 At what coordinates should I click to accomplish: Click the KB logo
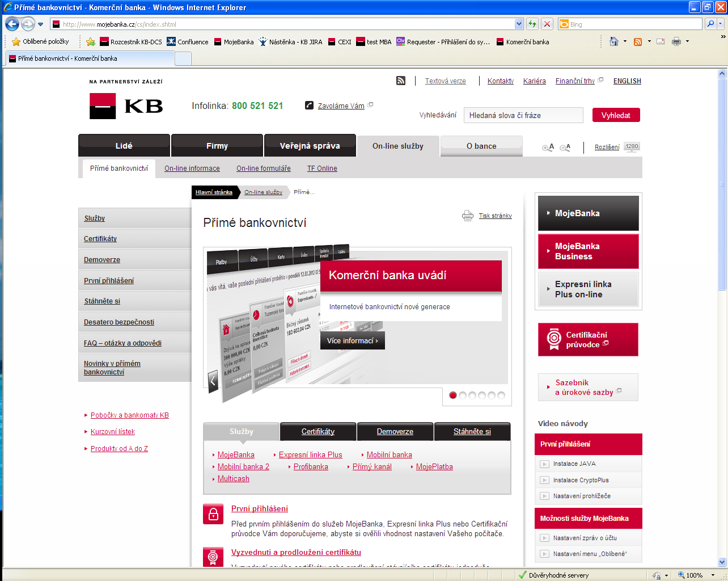[x=126, y=106]
